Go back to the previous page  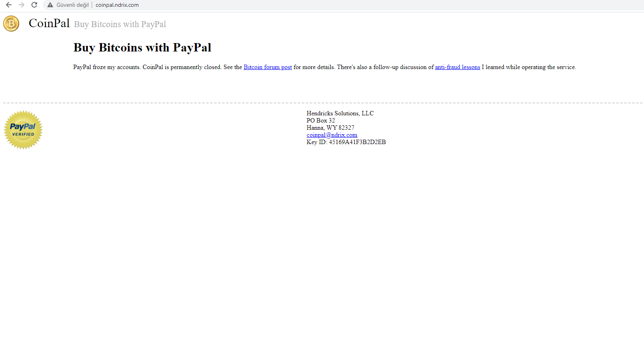tap(9, 5)
